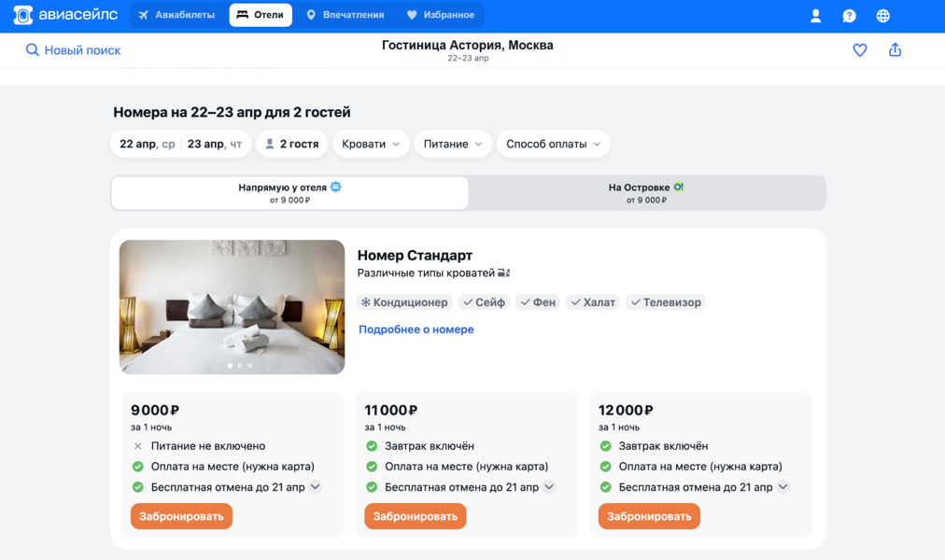Open the Кровати filter dropdown

pyautogui.click(x=371, y=144)
